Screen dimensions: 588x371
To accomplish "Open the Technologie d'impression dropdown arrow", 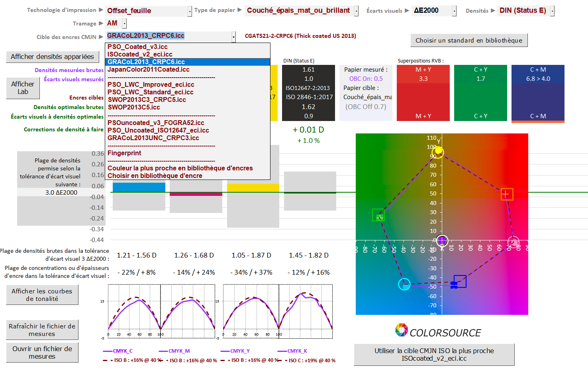I will (190, 11).
